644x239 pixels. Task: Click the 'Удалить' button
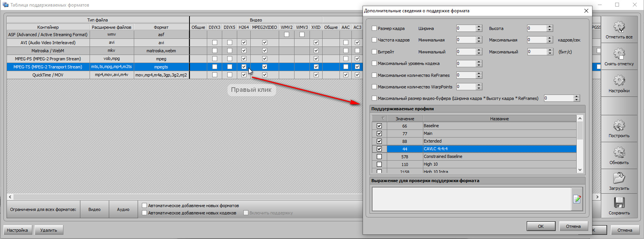click(x=49, y=230)
